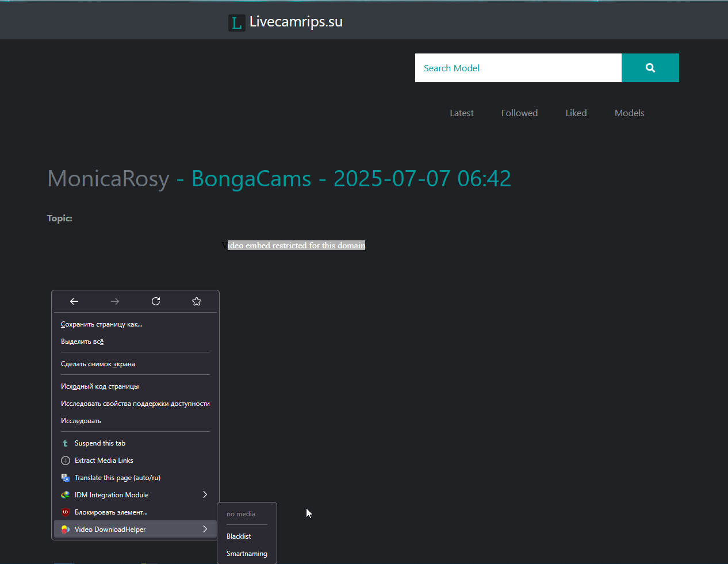Open the Liked navigation link

tap(576, 113)
